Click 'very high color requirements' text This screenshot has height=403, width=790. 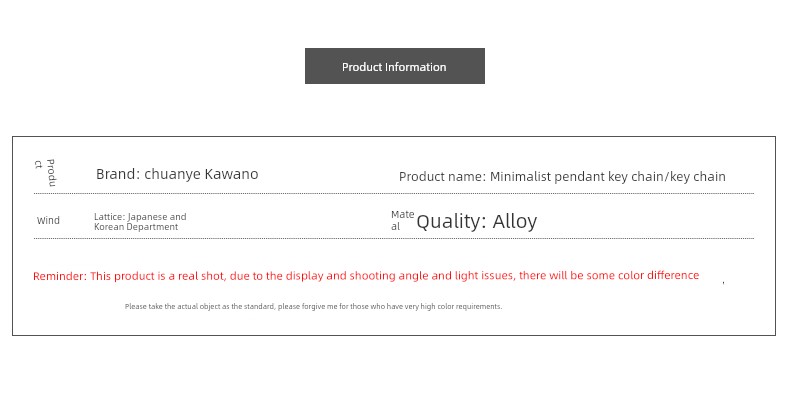pyautogui.click(x=453, y=306)
